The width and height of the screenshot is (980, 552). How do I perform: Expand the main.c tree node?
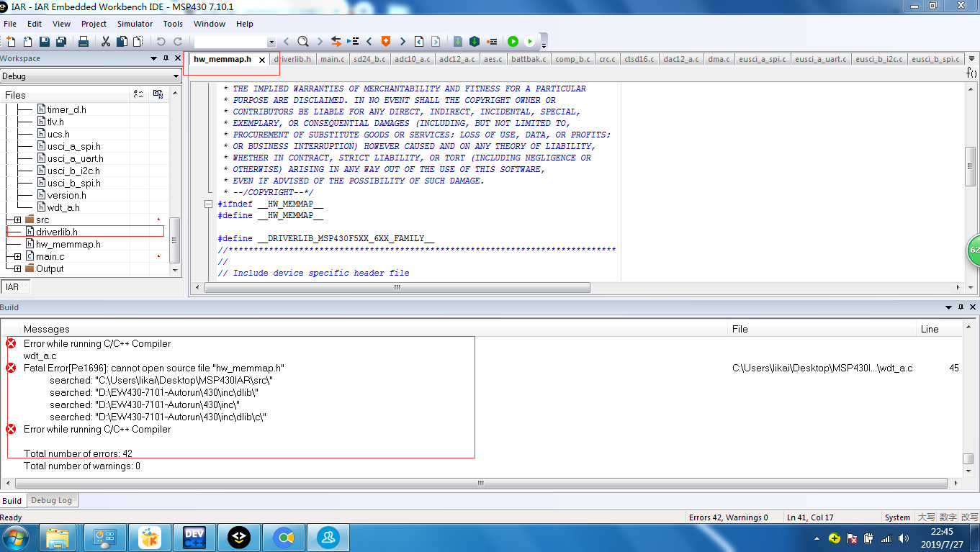[x=17, y=256]
